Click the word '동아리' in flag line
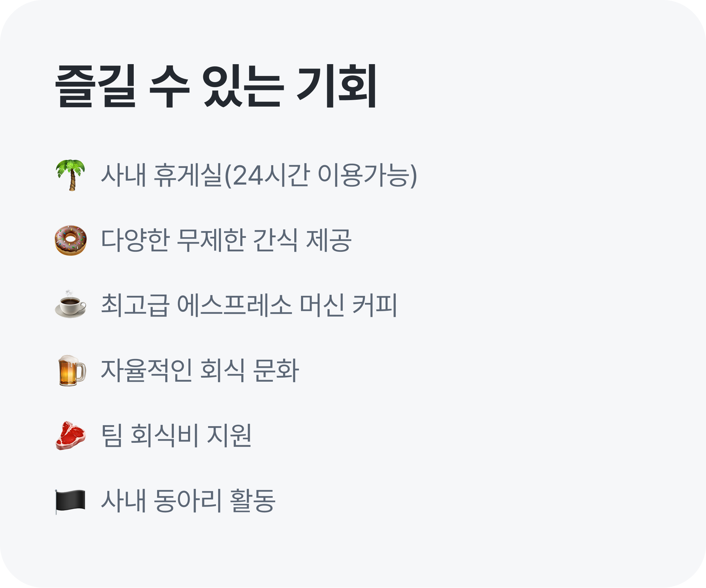706x588 pixels. 188,501
